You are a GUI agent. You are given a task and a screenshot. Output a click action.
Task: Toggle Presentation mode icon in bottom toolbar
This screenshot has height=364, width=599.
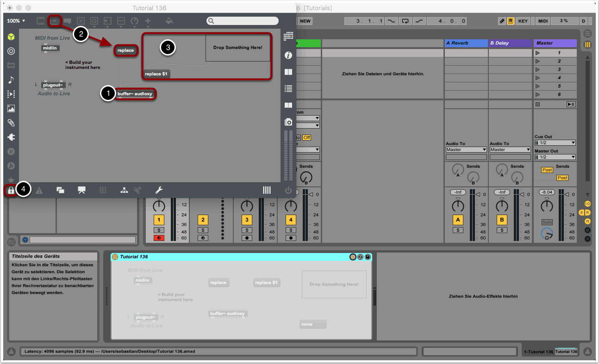point(81,190)
